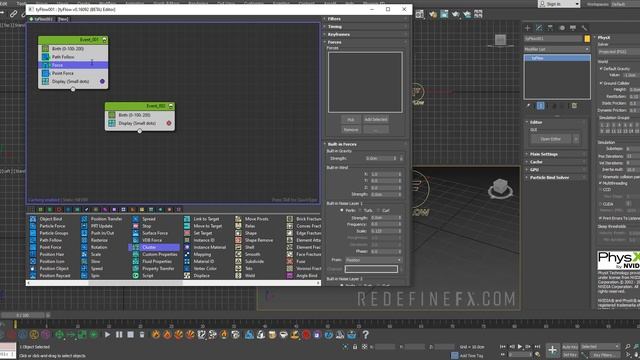The width and height of the screenshot is (640, 360).
Task: Click the Add Time Tag button
Action: (468, 356)
